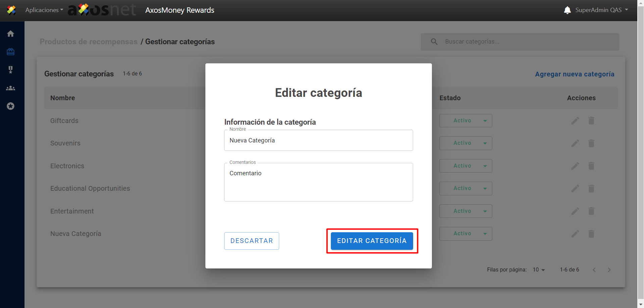The image size is (644, 308).
Task: Click trash icon in Electronics row
Action: [591, 166]
